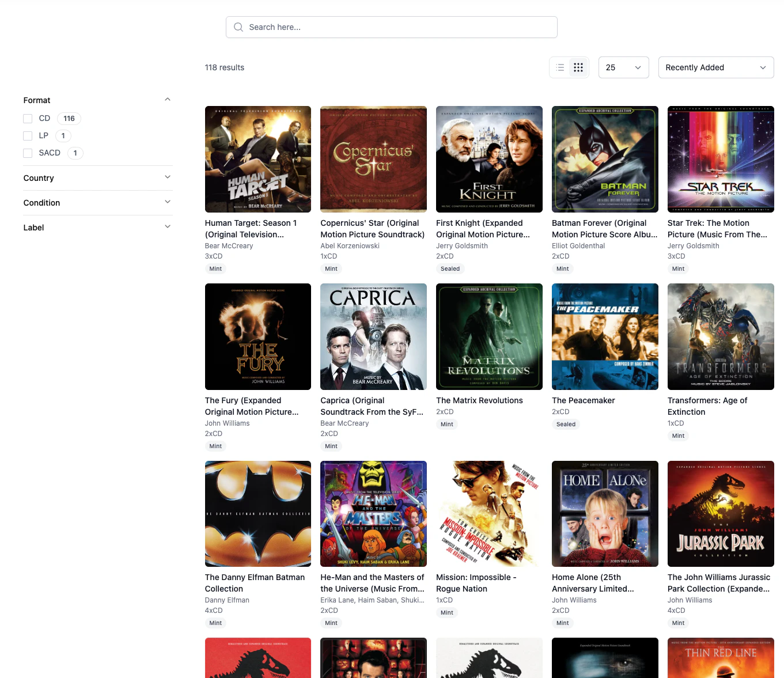Focus the Search here input field
Viewport: 784px width, 678px height.
[392, 27]
